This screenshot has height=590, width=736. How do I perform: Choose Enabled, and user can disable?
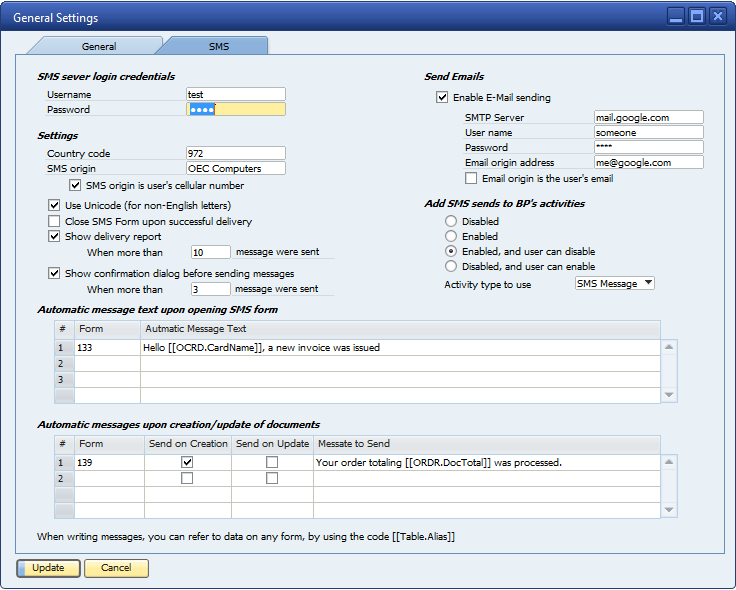pyautogui.click(x=451, y=251)
